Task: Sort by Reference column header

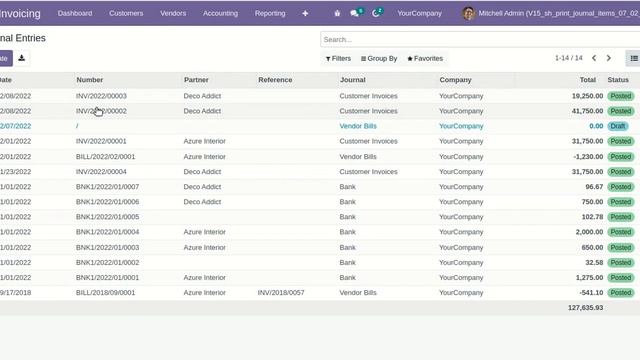Action: 275,80
